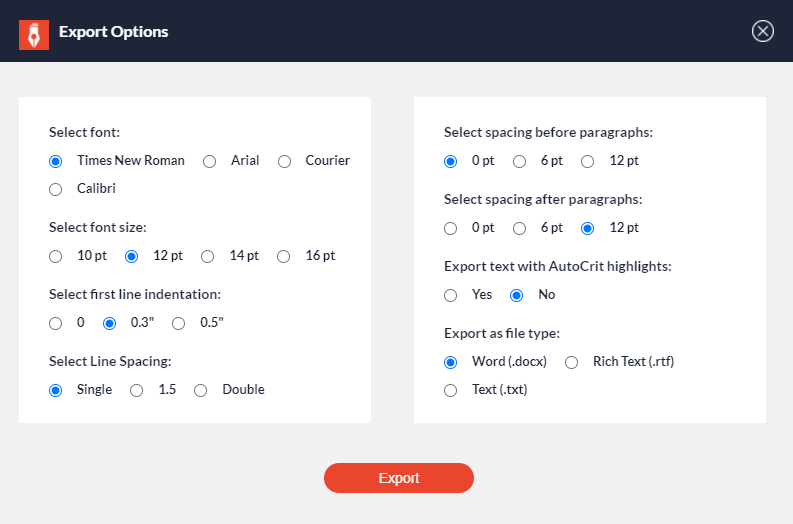This screenshot has height=524, width=793.
Task: Click the "Select first line indentation:" heading
Action: coord(135,294)
